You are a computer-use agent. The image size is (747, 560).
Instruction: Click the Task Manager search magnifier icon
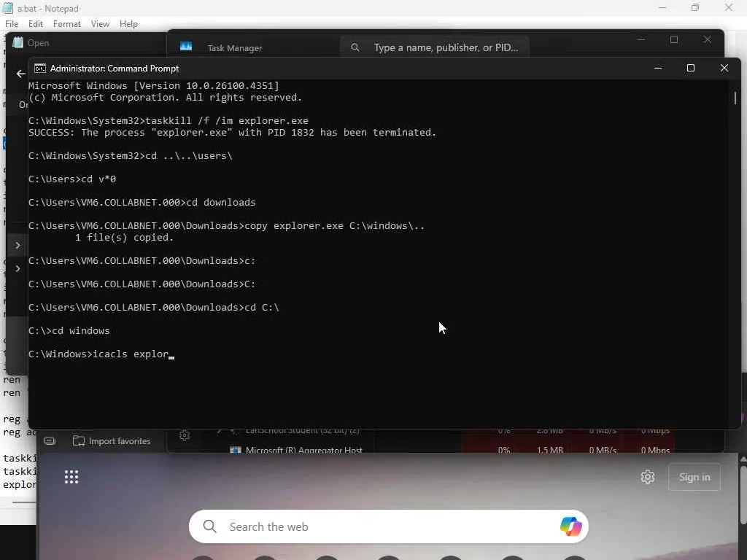coord(355,47)
